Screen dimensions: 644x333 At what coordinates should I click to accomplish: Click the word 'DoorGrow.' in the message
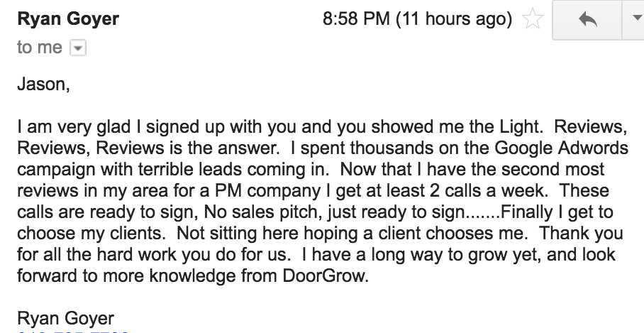(x=326, y=275)
